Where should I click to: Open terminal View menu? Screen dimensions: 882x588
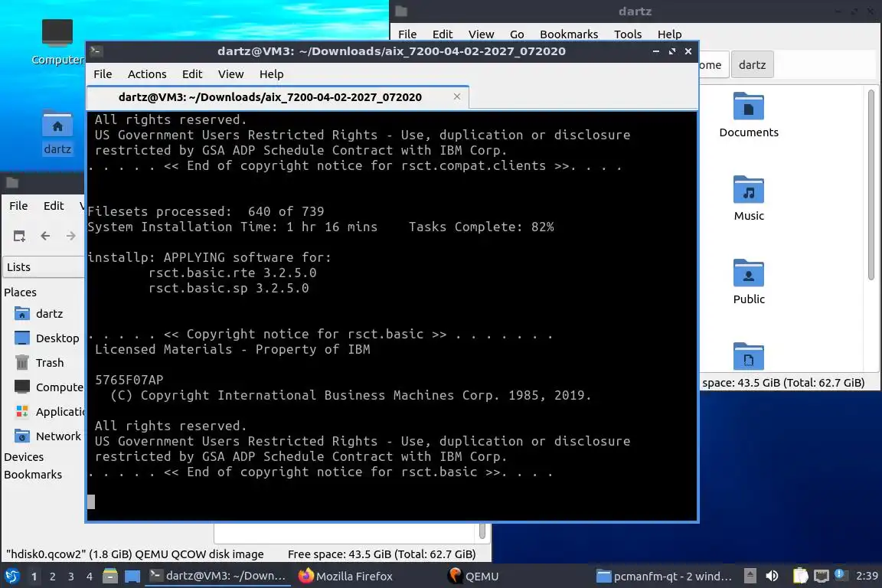click(x=230, y=74)
